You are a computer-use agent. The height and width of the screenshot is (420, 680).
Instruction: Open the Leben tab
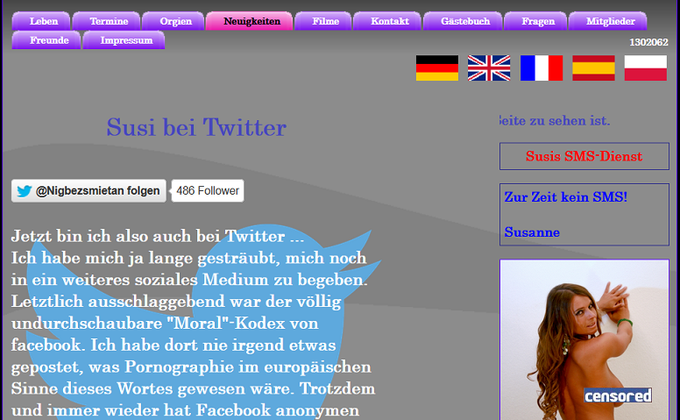[41, 21]
